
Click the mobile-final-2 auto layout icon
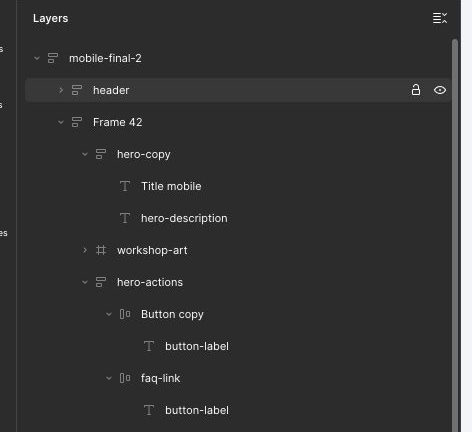click(53, 58)
